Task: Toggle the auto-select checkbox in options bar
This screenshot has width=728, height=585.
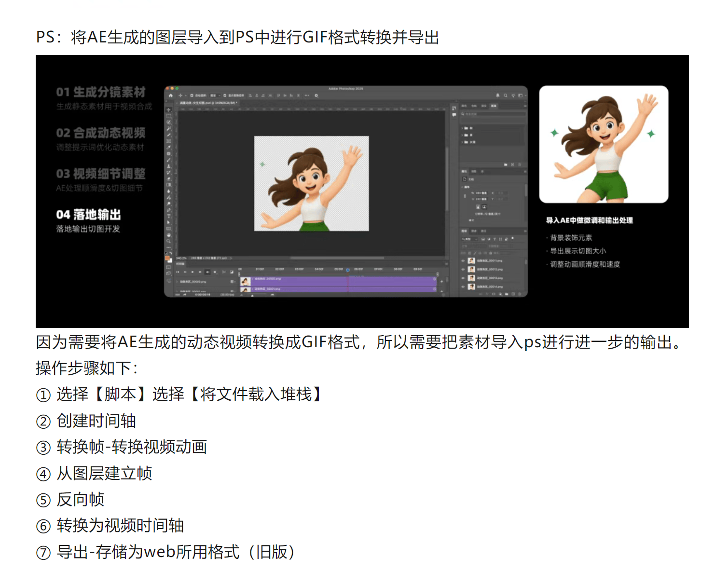Action: (x=192, y=95)
